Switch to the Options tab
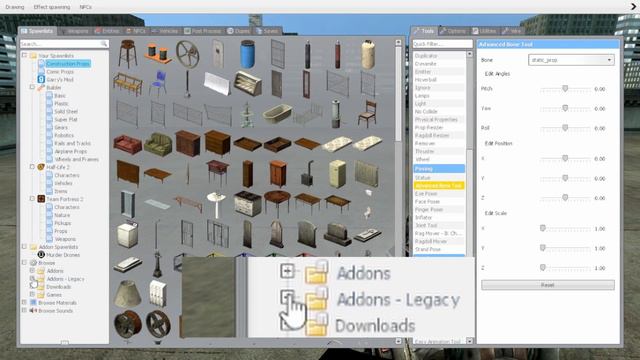Viewport: 640px width, 360px height. pyautogui.click(x=453, y=31)
